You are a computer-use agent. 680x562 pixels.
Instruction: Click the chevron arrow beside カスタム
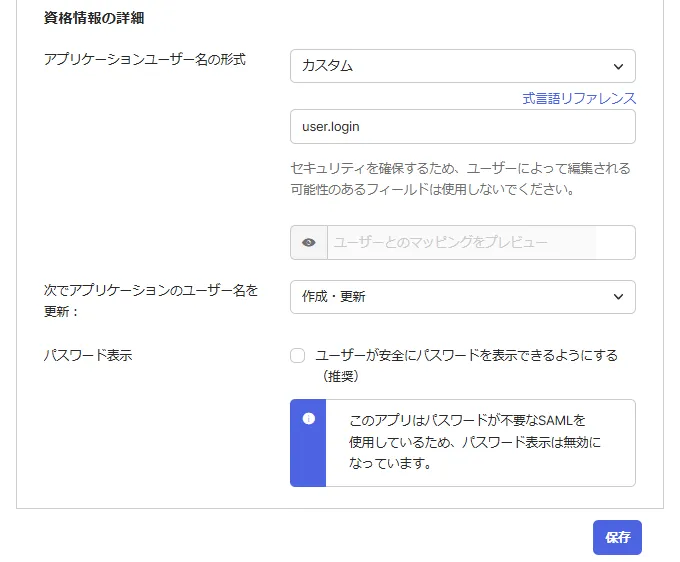point(619,67)
